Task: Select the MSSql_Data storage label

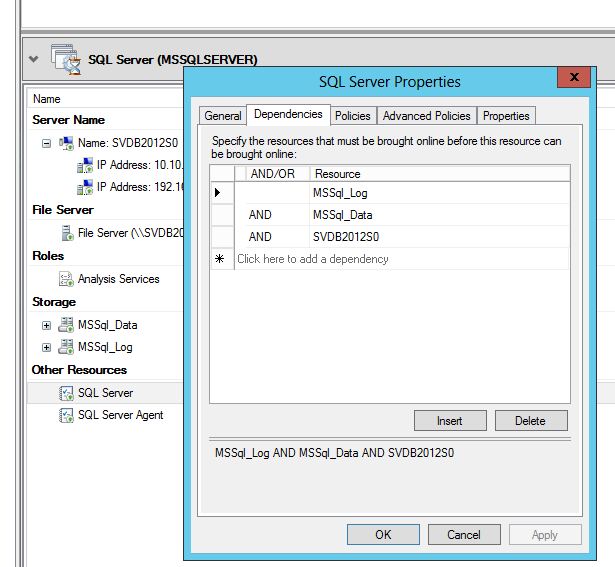Action: (x=107, y=325)
